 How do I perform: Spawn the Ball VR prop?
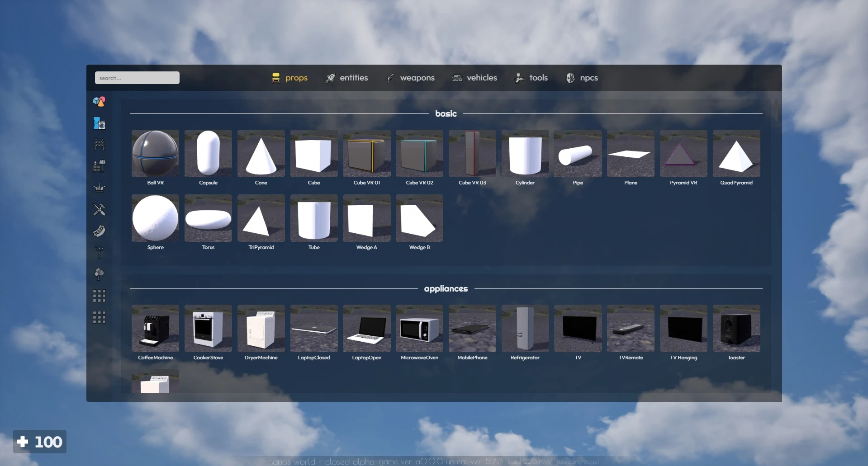point(155,154)
